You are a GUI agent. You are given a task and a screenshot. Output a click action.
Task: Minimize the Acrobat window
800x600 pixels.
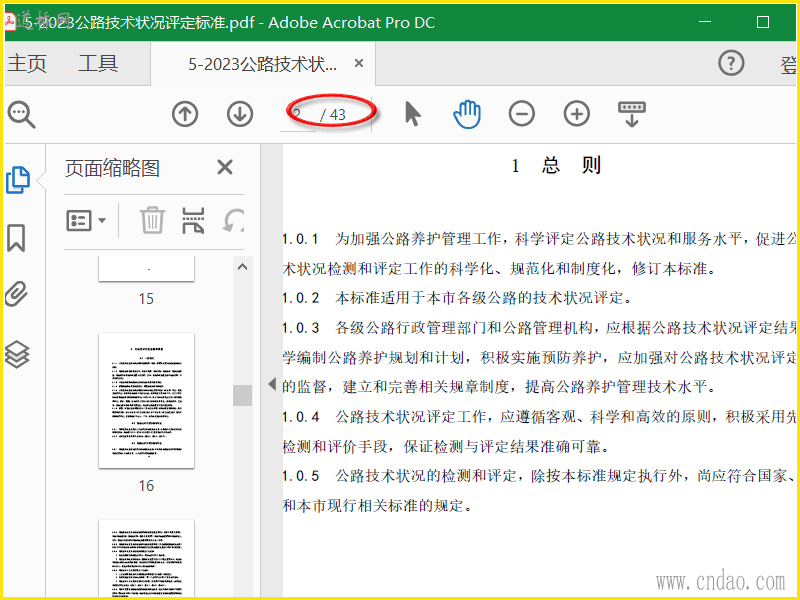tap(705, 22)
